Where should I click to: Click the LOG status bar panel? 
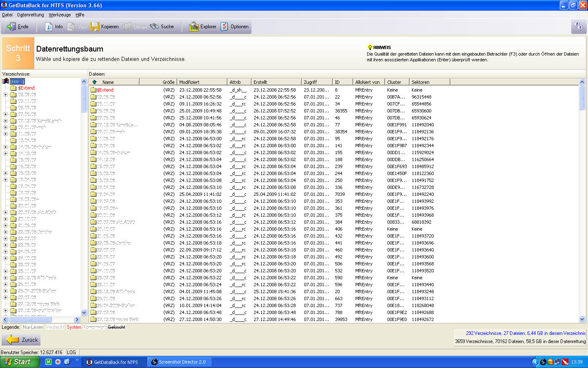pos(71,352)
